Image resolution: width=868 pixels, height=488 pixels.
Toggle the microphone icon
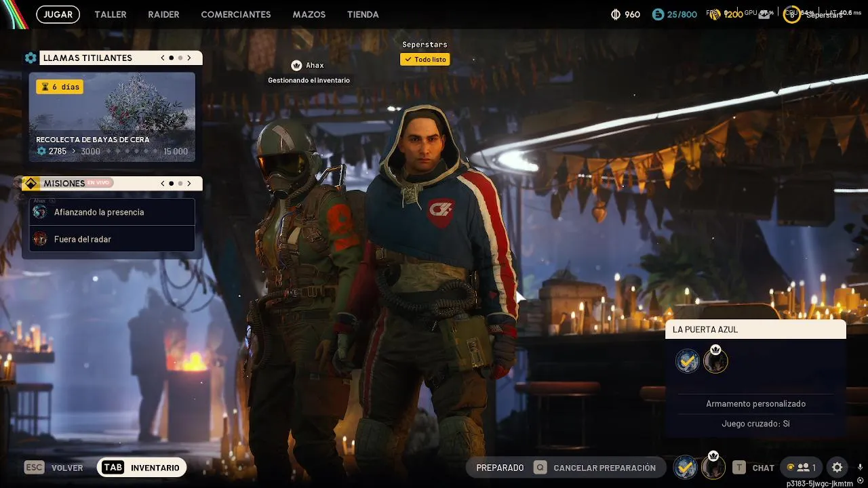click(860, 467)
